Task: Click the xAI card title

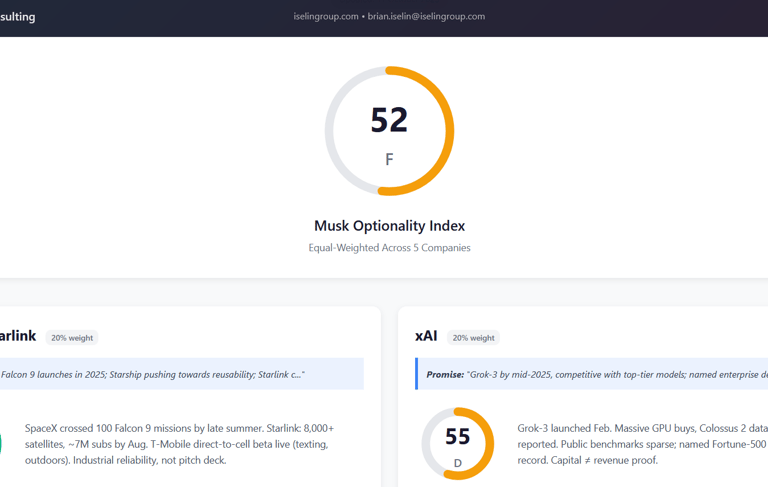Action: click(x=426, y=336)
